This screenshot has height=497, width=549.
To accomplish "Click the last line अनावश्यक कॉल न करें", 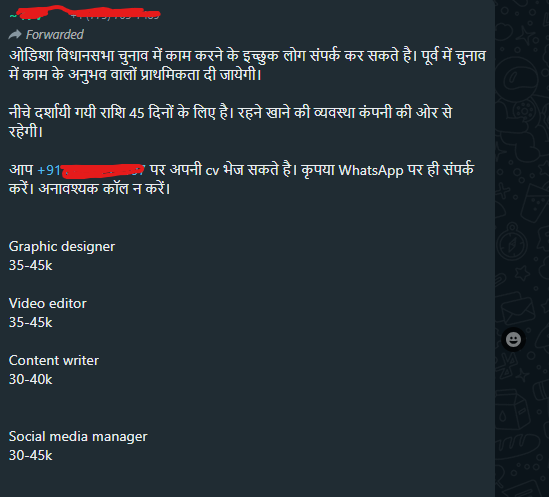I will (104, 189).
